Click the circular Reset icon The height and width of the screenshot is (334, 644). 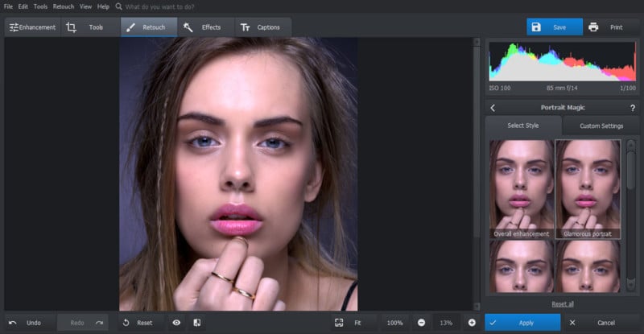pos(126,323)
